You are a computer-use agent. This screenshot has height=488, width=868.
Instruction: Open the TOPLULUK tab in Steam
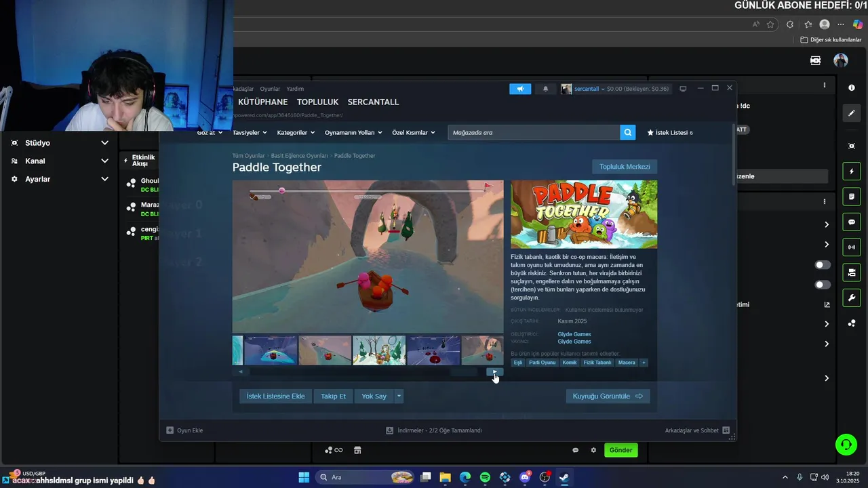coord(317,102)
